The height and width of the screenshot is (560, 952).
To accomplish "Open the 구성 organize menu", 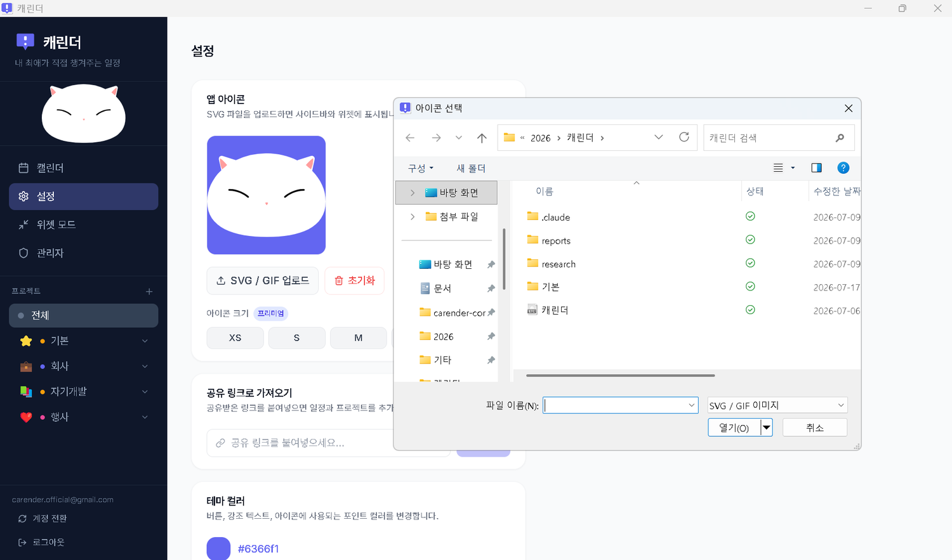I will coord(420,169).
